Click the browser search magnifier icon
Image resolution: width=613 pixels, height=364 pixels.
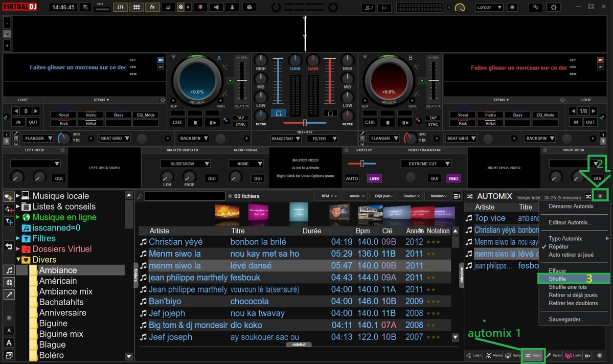140,196
